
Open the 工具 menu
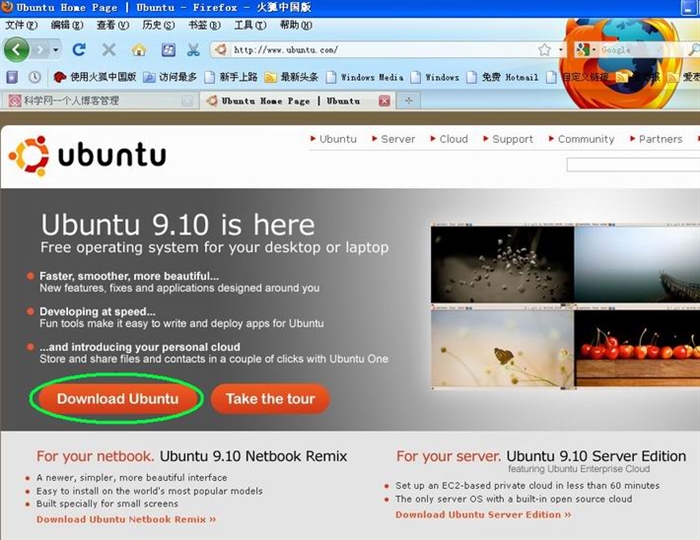pyautogui.click(x=250, y=25)
